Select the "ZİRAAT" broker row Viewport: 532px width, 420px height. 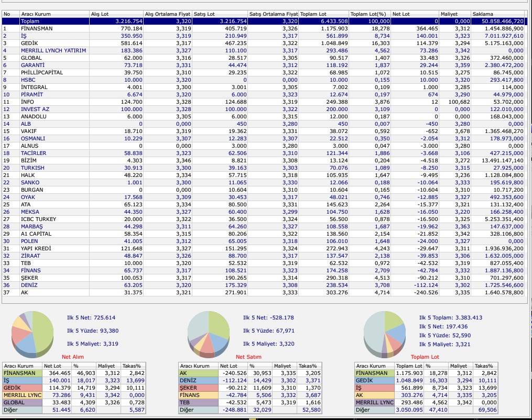[x=263, y=256]
